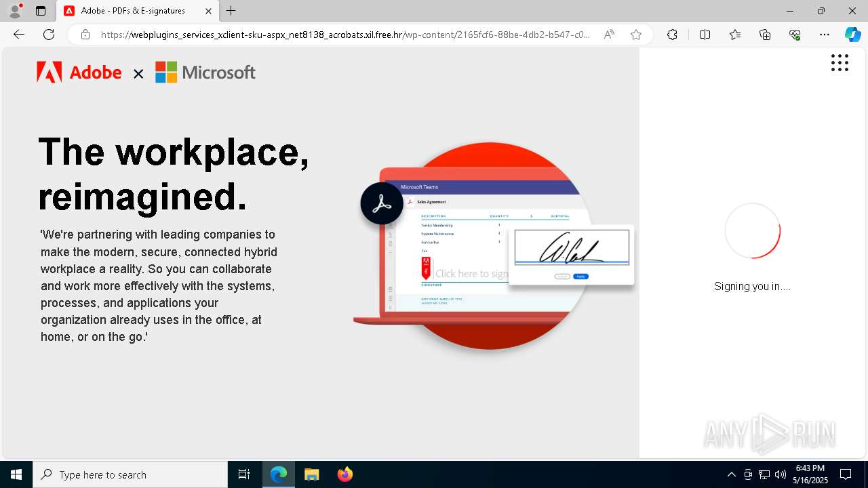The width and height of the screenshot is (868, 488).
Task: Open the Copilot sidebar
Action: point(852,35)
